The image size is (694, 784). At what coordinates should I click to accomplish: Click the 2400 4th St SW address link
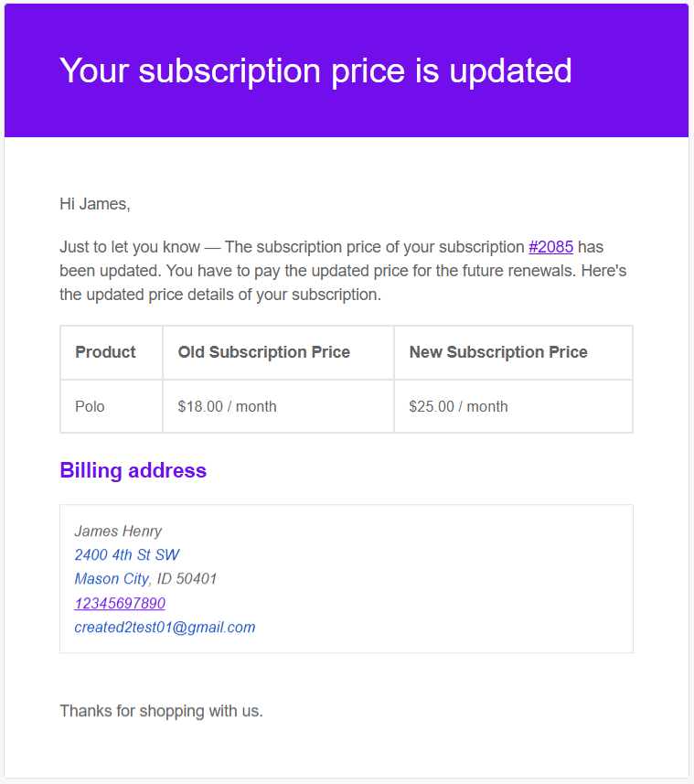point(126,554)
